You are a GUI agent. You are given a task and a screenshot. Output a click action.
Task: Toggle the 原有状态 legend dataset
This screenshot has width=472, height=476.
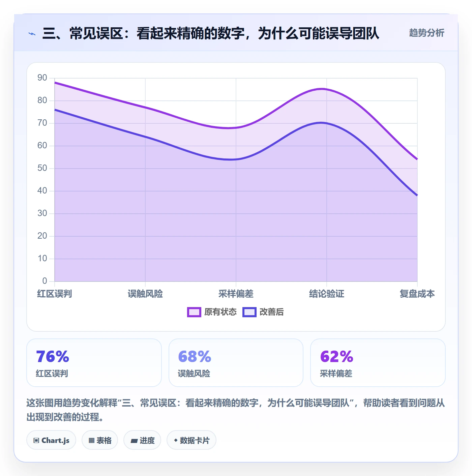(212, 312)
